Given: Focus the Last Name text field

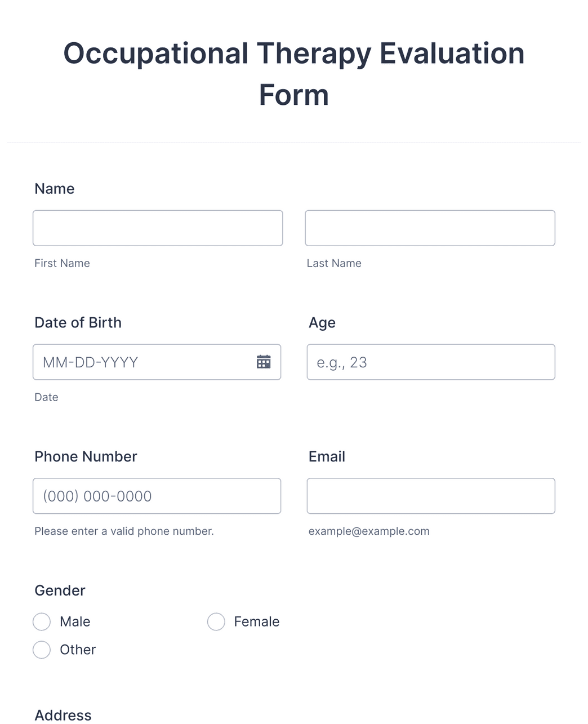Looking at the screenshot, I should click(x=430, y=228).
